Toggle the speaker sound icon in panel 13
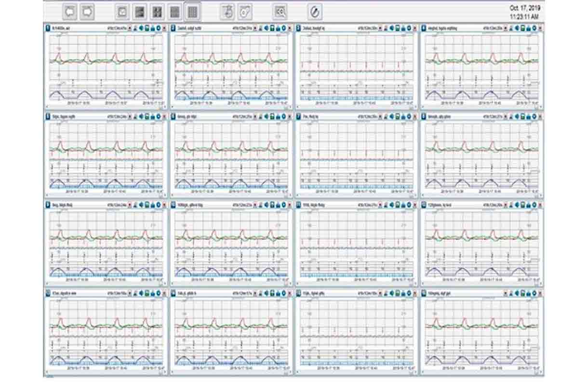 click(x=141, y=292)
